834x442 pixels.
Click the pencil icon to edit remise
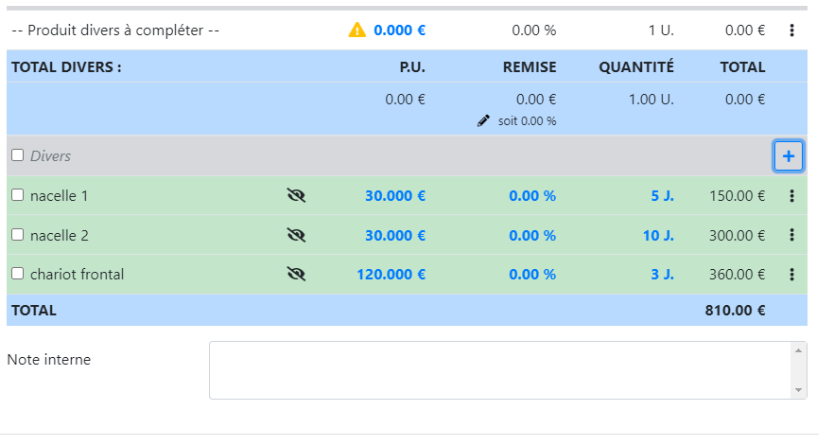[x=484, y=121]
